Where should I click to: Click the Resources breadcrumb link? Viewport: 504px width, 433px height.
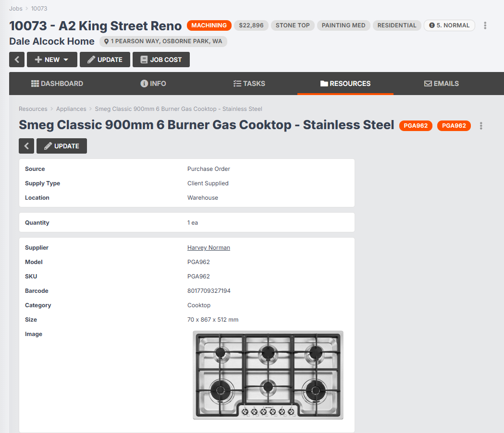click(x=33, y=109)
